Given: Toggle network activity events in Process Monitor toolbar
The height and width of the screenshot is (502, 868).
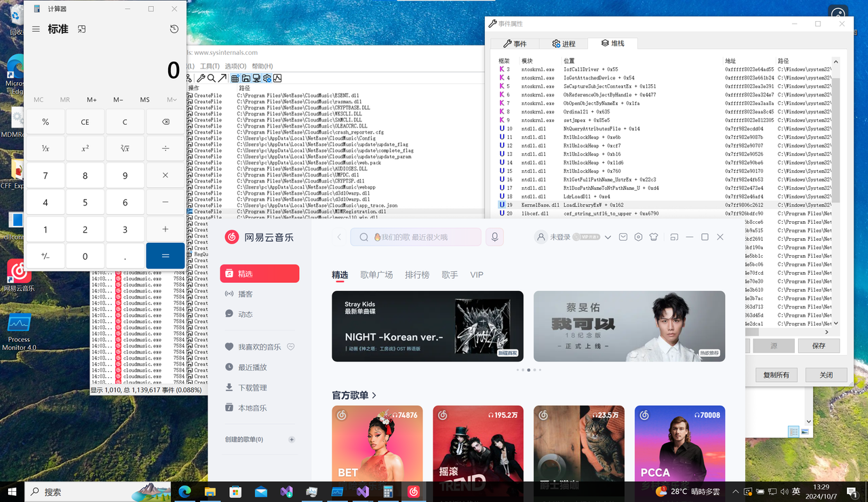Looking at the screenshot, I should pos(258,78).
